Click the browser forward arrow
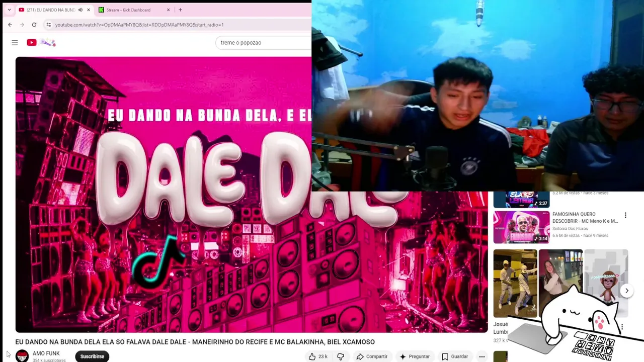Image resolution: width=644 pixels, height=362 pixels. [22, 25]
